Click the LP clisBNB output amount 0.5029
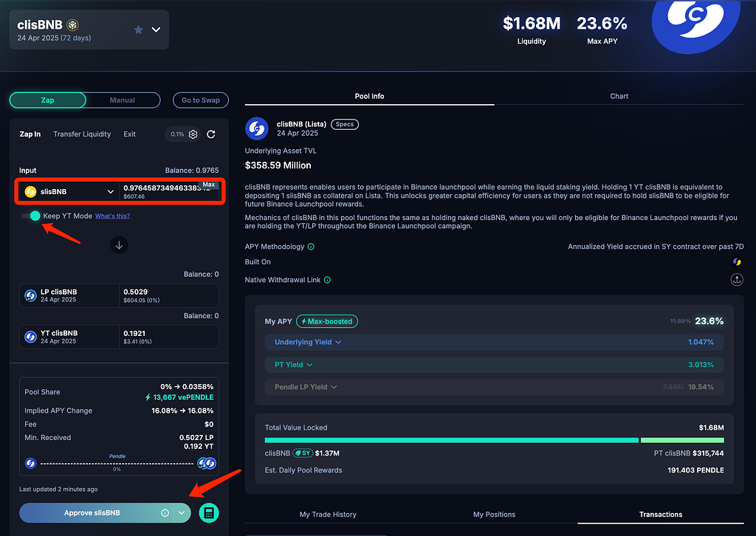This screenshot has height=536, width=756. [136, 292]
